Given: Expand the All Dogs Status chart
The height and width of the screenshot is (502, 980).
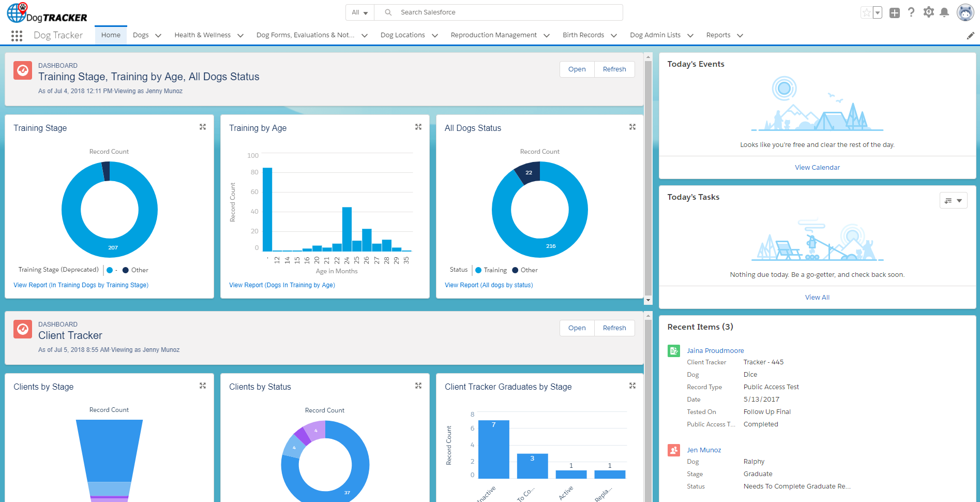Looking at the screenshot, I should [x=632, y=127].
